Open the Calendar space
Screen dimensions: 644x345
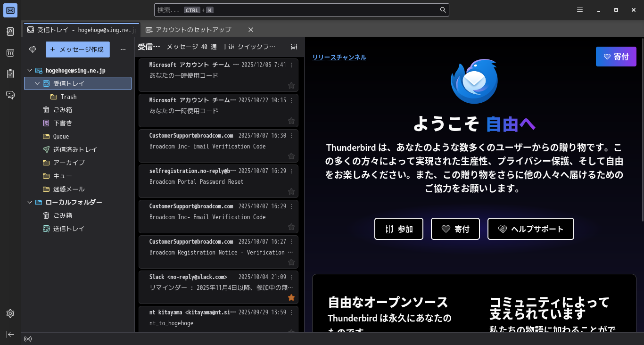coord(10,53)
